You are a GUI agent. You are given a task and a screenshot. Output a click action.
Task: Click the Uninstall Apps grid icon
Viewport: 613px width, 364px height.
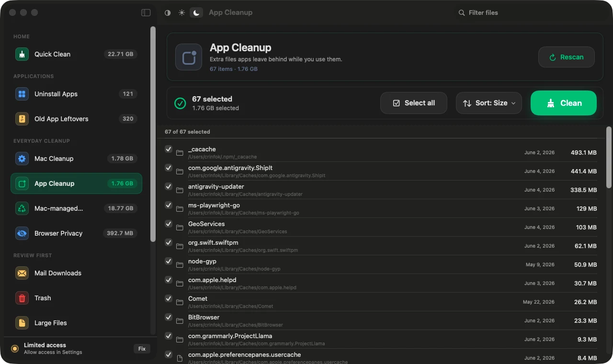22,94
